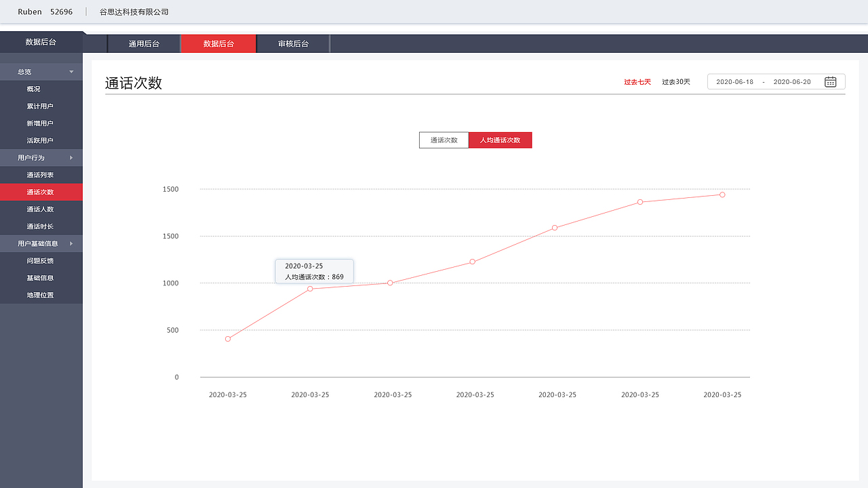Open the calendar date picker icon
The width and height of the screenshot is (868, 488).
(x=830, y=82)
